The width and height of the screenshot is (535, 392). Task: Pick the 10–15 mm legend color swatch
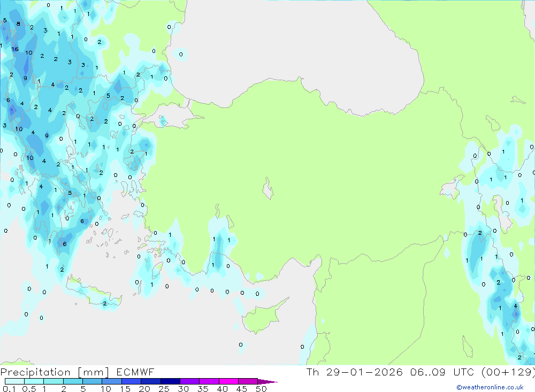(112, 381)
